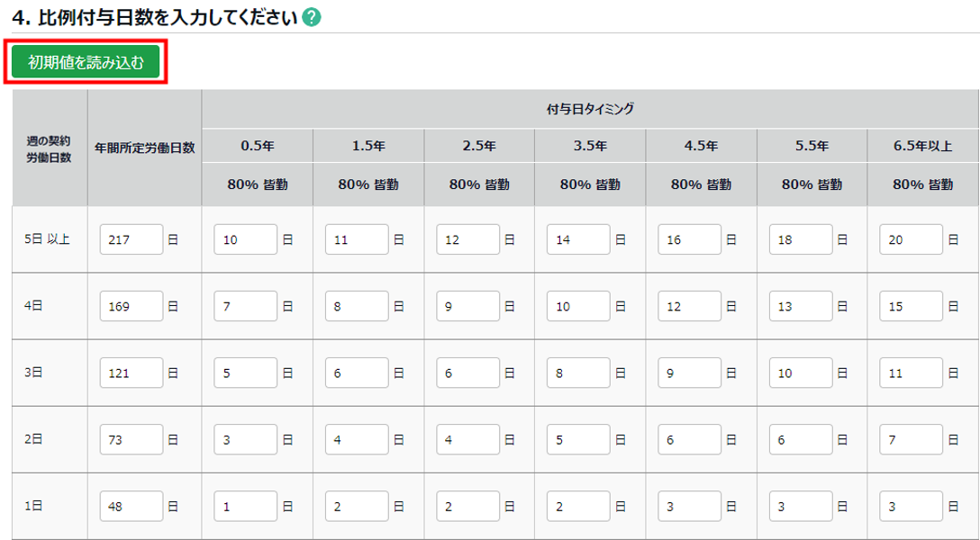Screen dimensions: 980x540
Task: Click the 6.5年以上 column header
Action: point(923,146)
